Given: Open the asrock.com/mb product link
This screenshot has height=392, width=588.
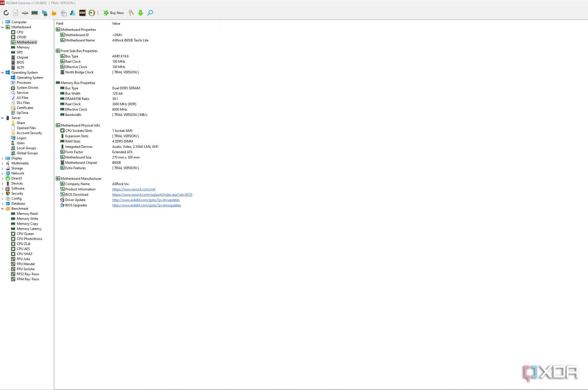Looking at the screenshot, I should [134, 189].
